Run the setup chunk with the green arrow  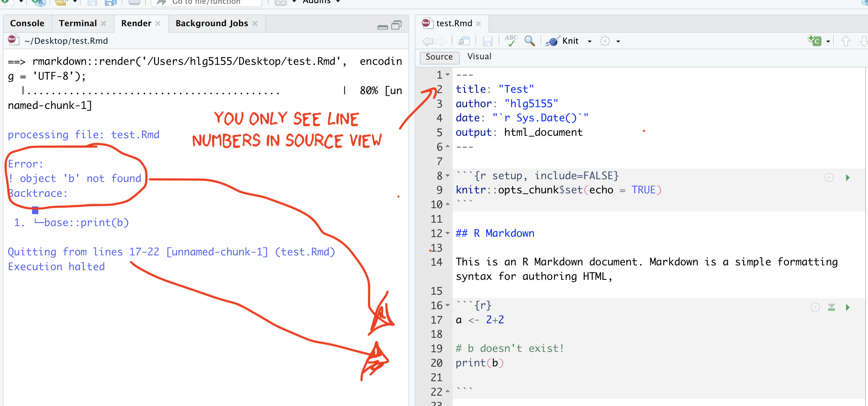(x=848, y=178)
